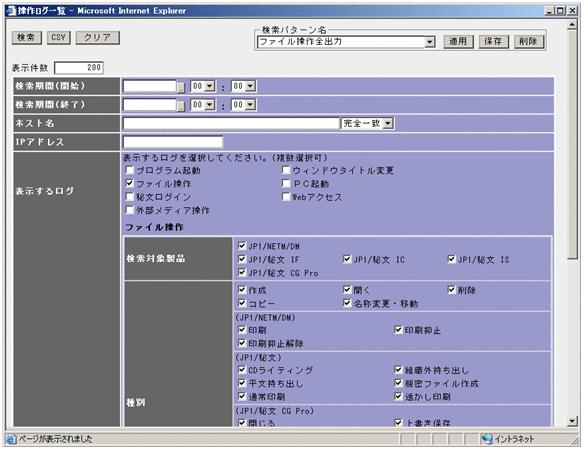This screenshot has width=585, height=451.
Task: Toggle the JP1/秘文 IS checkbox
Action: pyautogui.click(x=451, y=259)
